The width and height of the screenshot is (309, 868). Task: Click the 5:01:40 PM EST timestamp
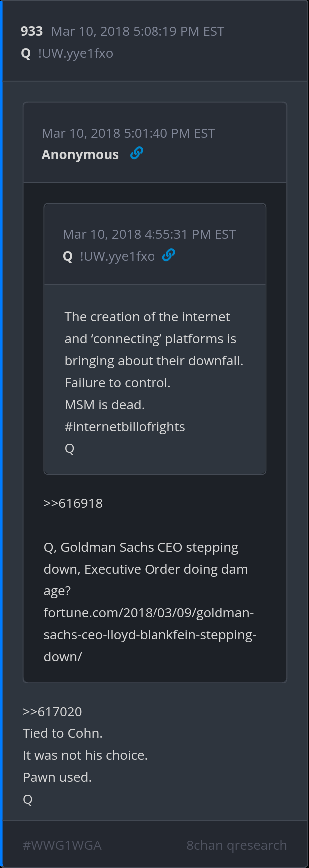(128, 133)
